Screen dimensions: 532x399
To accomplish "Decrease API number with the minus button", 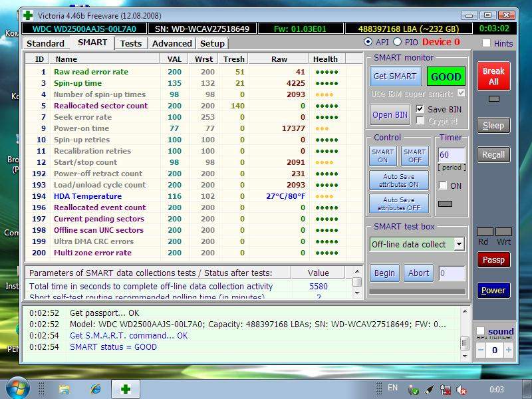I will point(480,350).
